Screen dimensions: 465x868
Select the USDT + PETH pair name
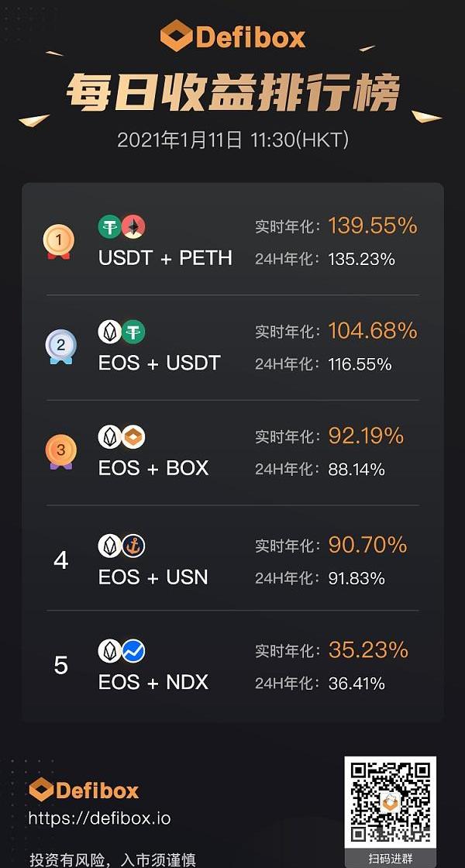coord(165,258)
